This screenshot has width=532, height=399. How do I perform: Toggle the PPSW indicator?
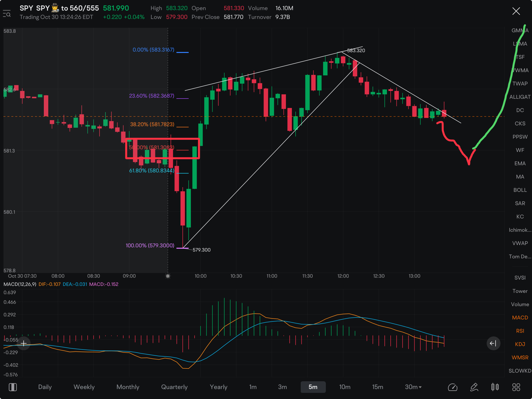tap(520, 137)
